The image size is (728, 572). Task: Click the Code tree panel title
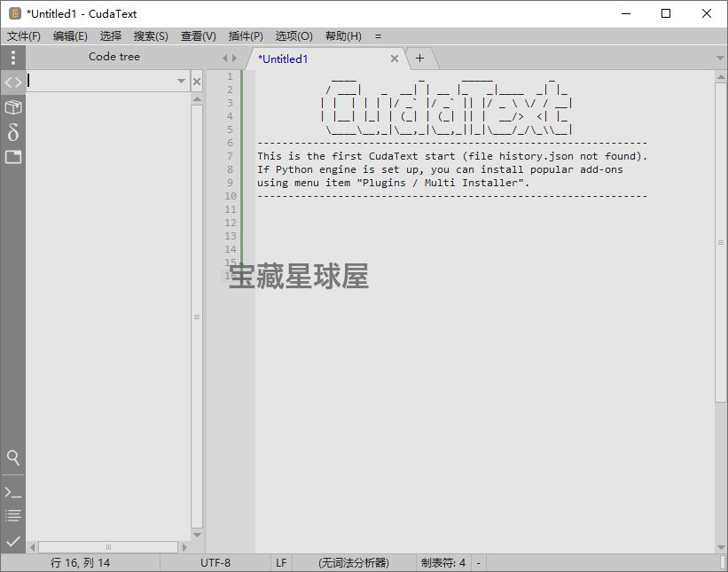tap(114, 57)
